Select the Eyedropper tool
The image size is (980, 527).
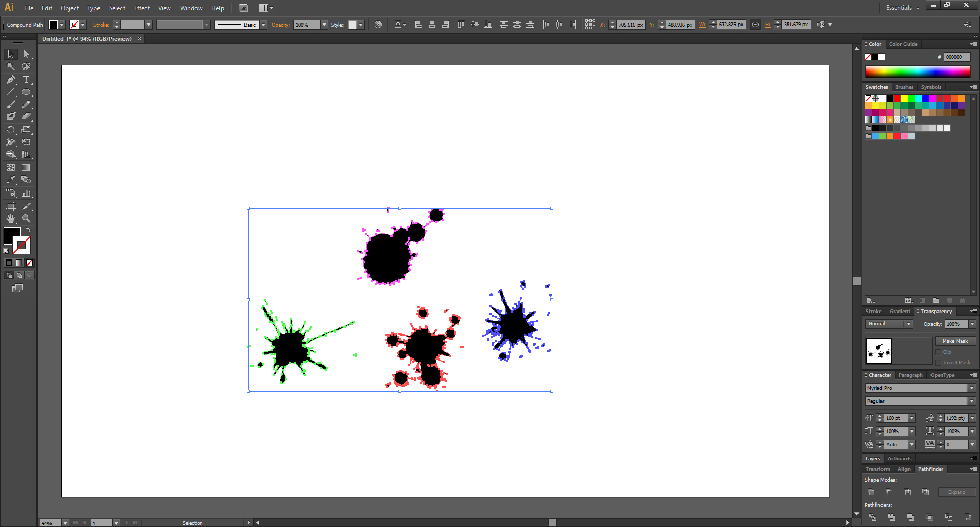pyautogui.click(x=11, y=180)
